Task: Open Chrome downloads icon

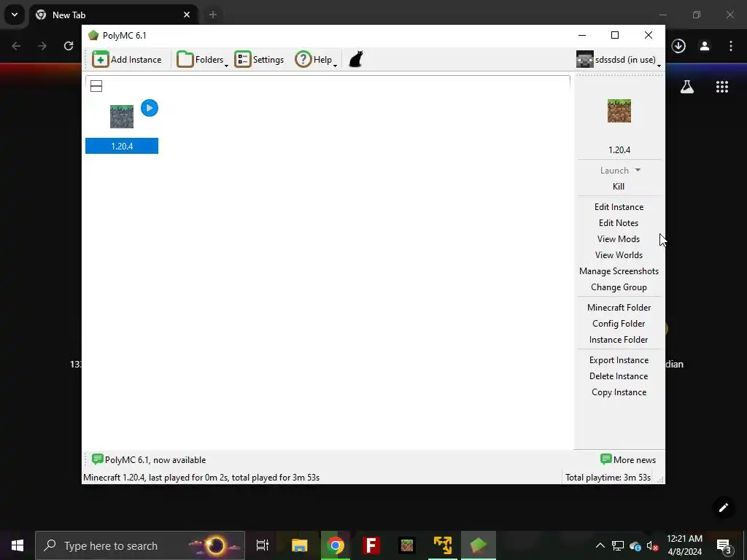Action: [x=678, y=46]
